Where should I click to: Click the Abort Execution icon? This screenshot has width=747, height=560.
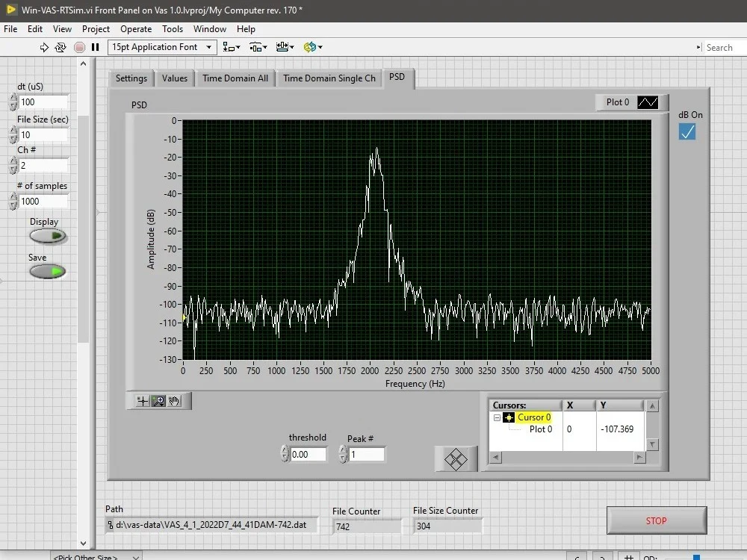click(80, 47)
